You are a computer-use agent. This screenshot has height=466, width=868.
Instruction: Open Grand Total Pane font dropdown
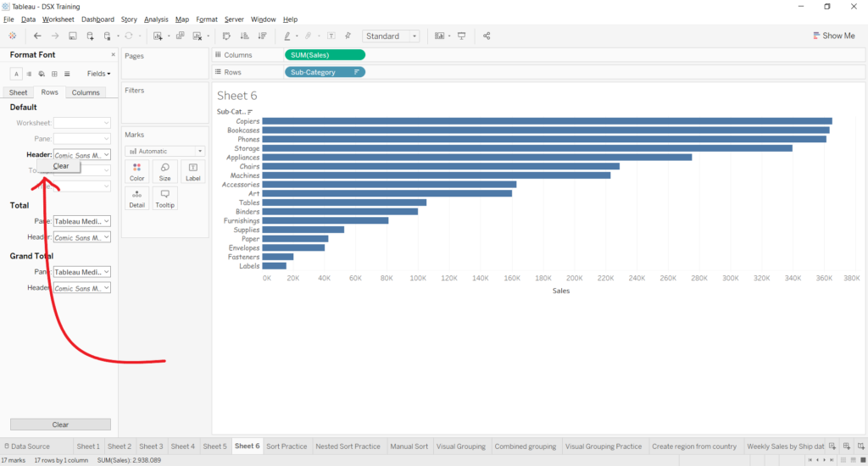(x=82, y=272)
